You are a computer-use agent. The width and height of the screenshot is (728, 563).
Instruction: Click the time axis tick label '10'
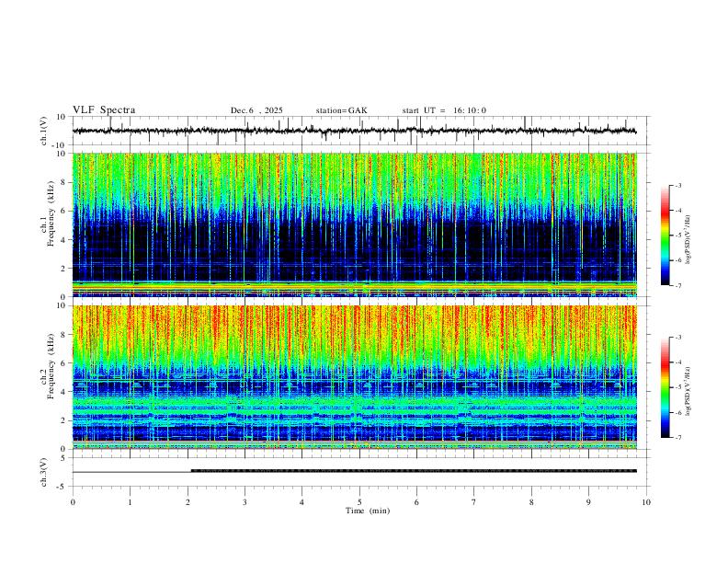point(646,502)
